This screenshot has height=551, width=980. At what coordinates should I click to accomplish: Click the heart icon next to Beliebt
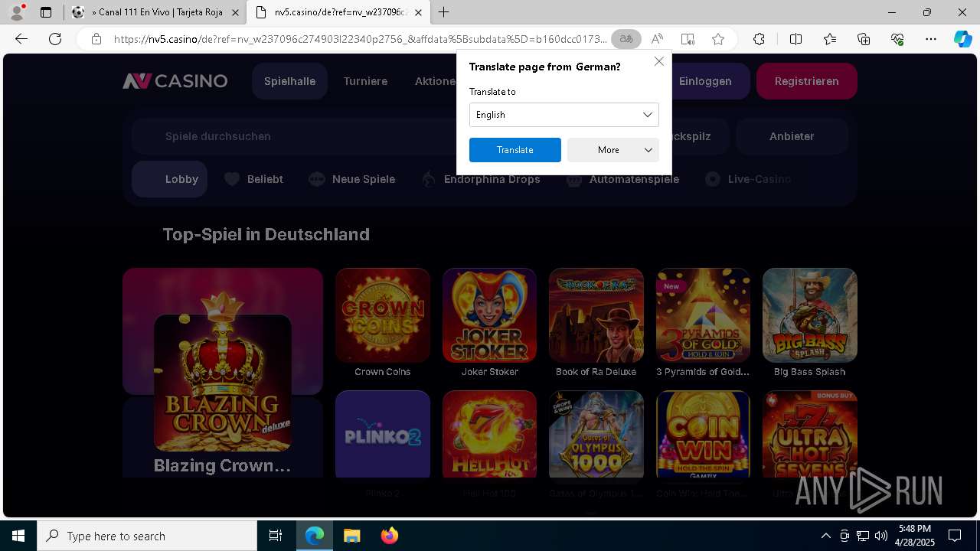tap(232, 179)
